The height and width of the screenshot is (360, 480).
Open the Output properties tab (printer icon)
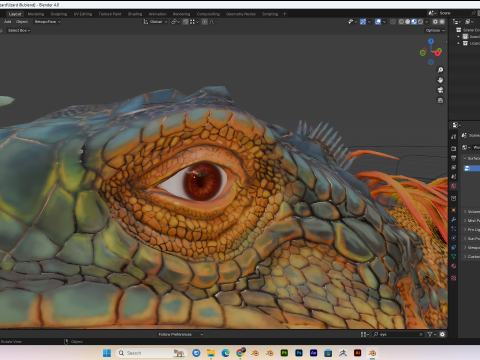[x=454, y=158]
